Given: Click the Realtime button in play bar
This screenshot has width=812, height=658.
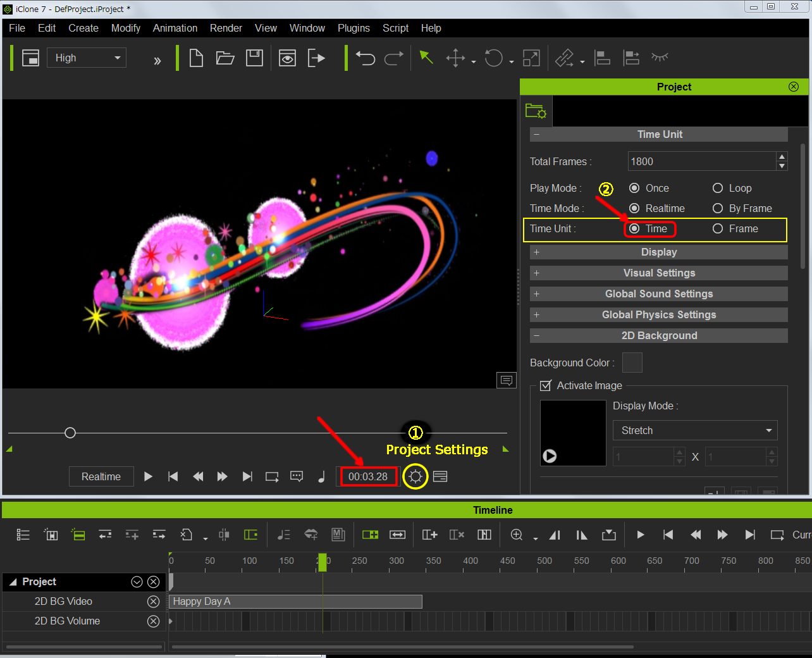Looking at the screenshot, I should click(x=101, y=476).
